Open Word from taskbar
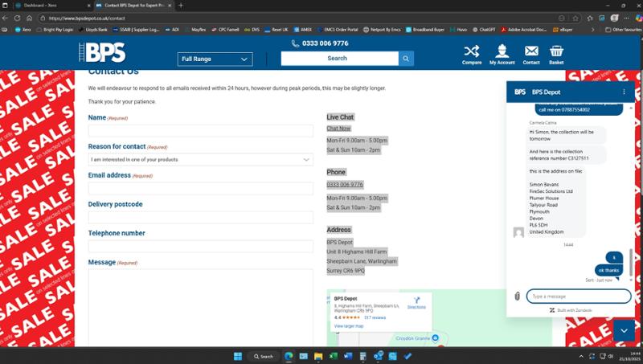 pyautogui.click(x=348, y=356)
